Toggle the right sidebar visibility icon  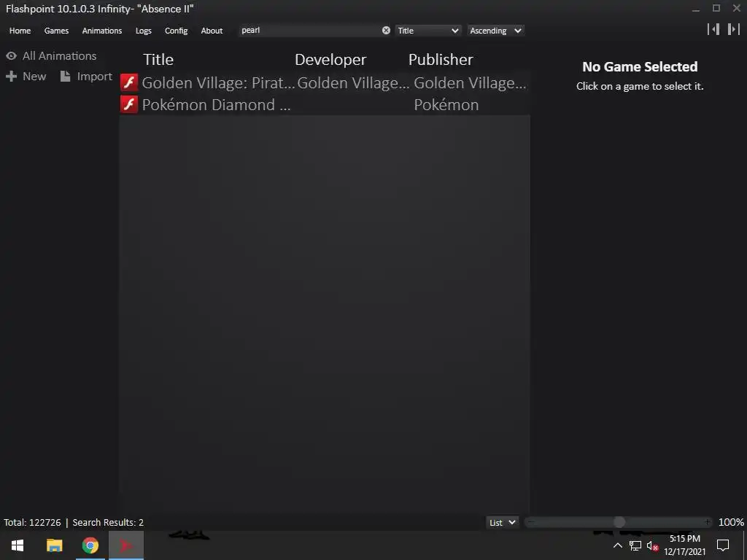click(734, 29)
